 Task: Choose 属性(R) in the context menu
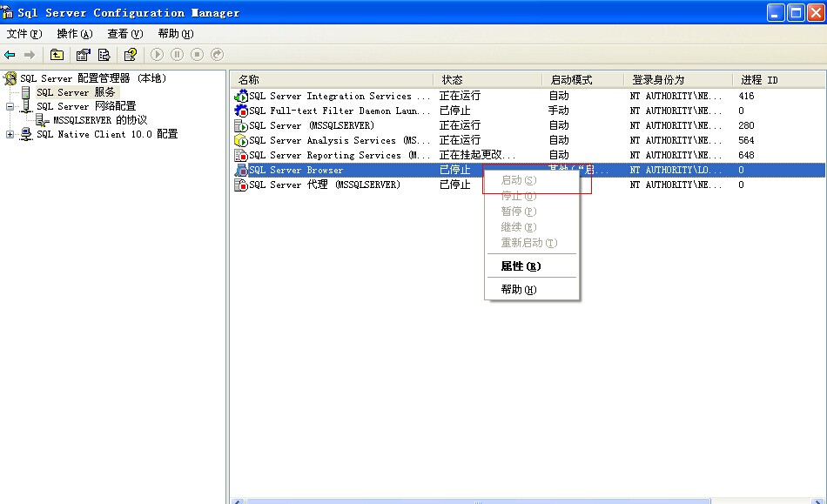pyautogui.click(x=532, y=266)
